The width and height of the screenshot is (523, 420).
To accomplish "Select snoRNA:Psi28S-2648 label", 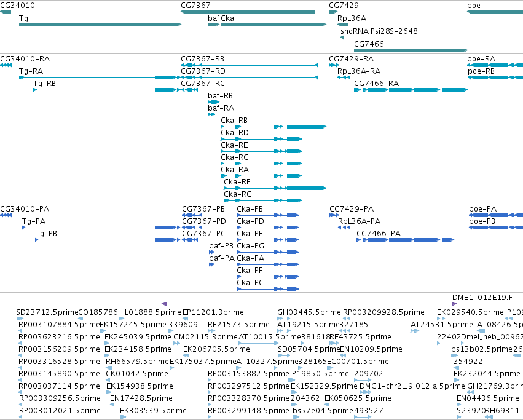I will (x=379, y=31).
